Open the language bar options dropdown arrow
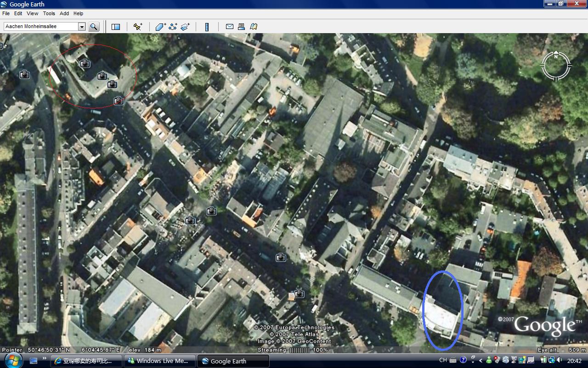 point(473,362)
